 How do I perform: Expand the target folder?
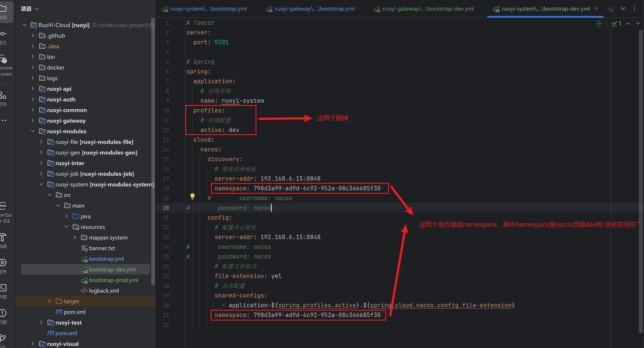click(x=50, y=301)
